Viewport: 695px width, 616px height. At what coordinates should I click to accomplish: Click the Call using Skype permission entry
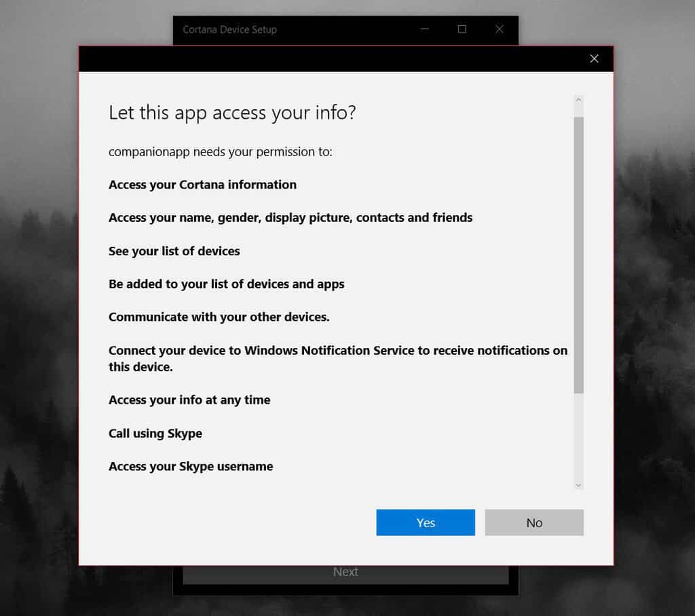155,433
